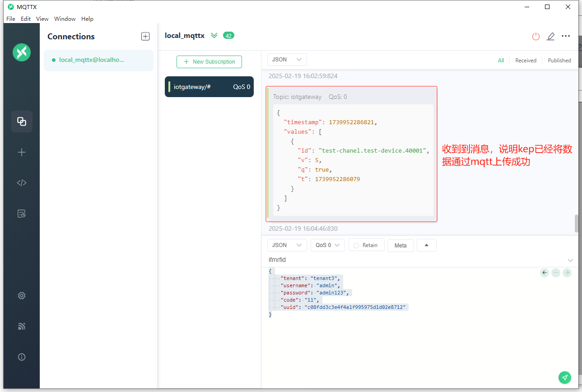Viewport: 582px width, 392px height.
Task: Open the Script page code icon
Action: click(22, 183)
